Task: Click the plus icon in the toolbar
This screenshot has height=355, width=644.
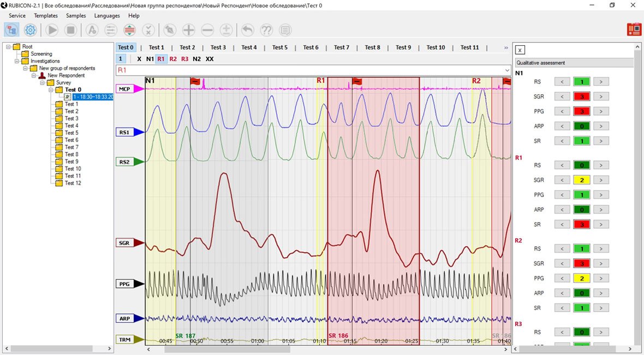Action: (x=188, y=30)
